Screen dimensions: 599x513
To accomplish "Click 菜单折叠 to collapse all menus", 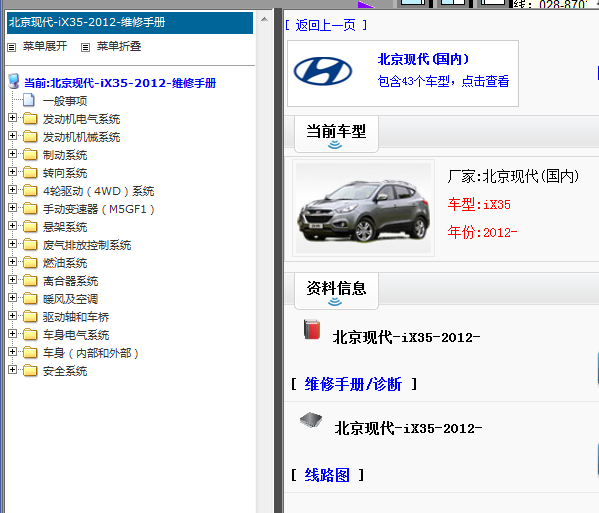I will (x=119, y=46).
